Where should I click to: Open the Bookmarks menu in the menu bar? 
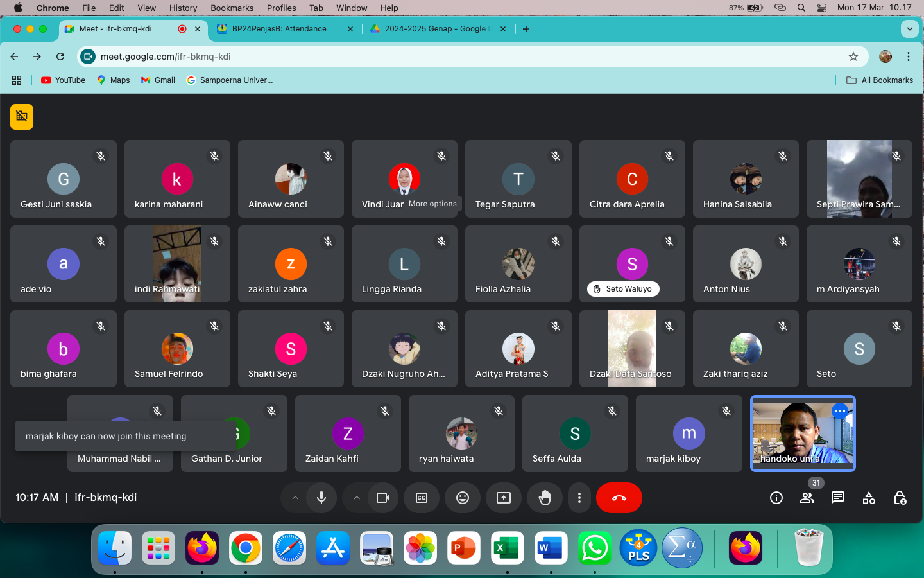coord(232,8)
